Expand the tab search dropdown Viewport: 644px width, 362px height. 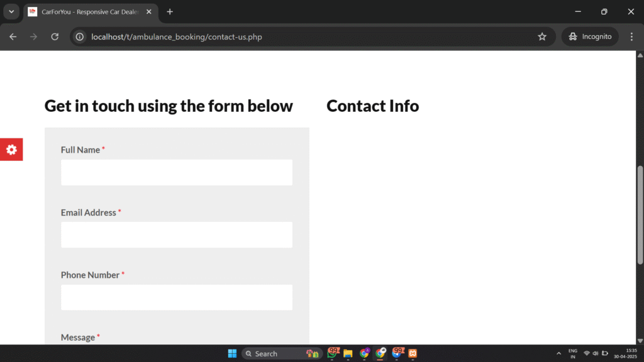[11, 11]
